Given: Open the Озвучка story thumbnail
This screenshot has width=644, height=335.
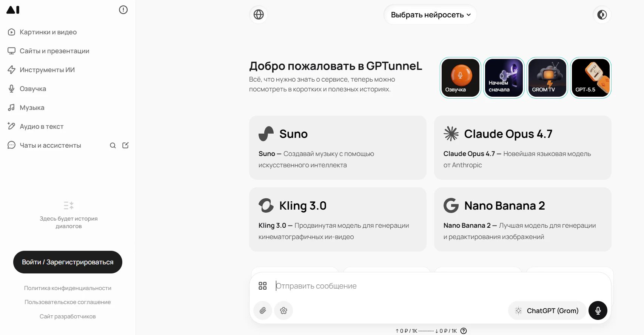Looking at the screenshot, I should click(x=461, y=78).
